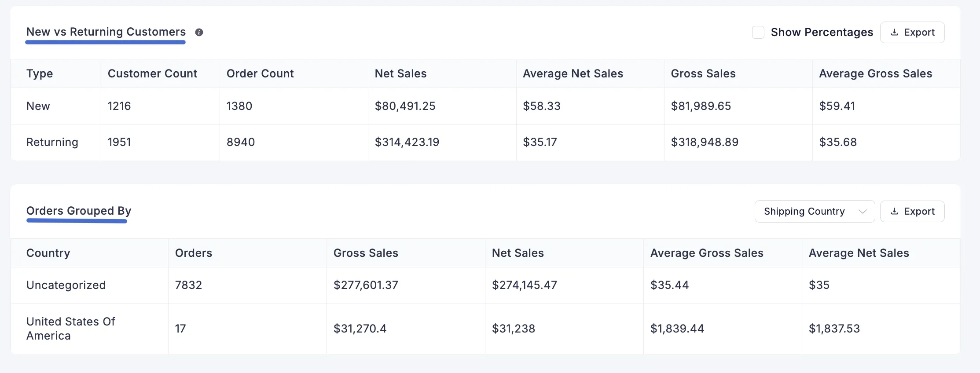Sort by the Customer Count column
The height and width of the screenshot is (373, 980).
tap(152, 73)
